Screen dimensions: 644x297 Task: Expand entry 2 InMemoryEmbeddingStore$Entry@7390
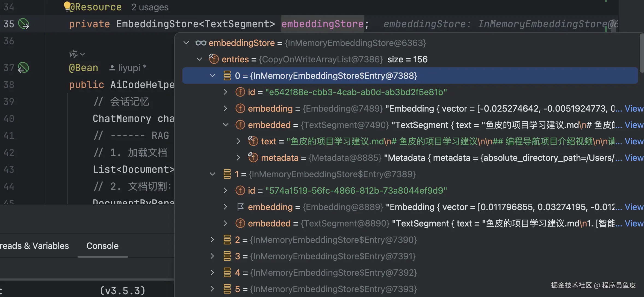coord(212,240)
